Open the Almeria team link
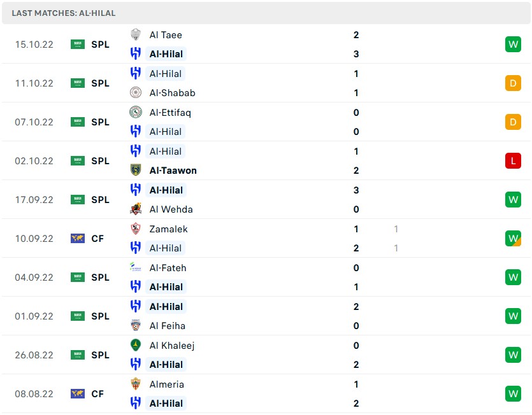 166,384
